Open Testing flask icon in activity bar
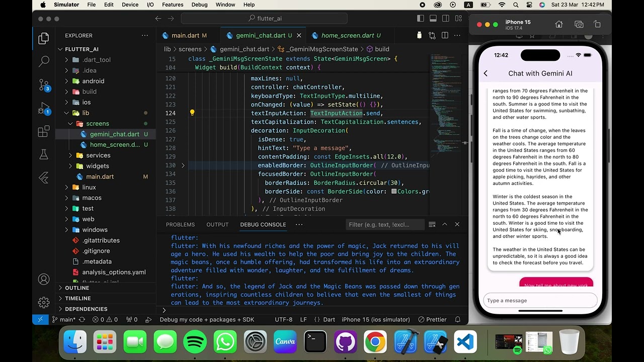This screenshot has width=644, height=362. [44, 154]
